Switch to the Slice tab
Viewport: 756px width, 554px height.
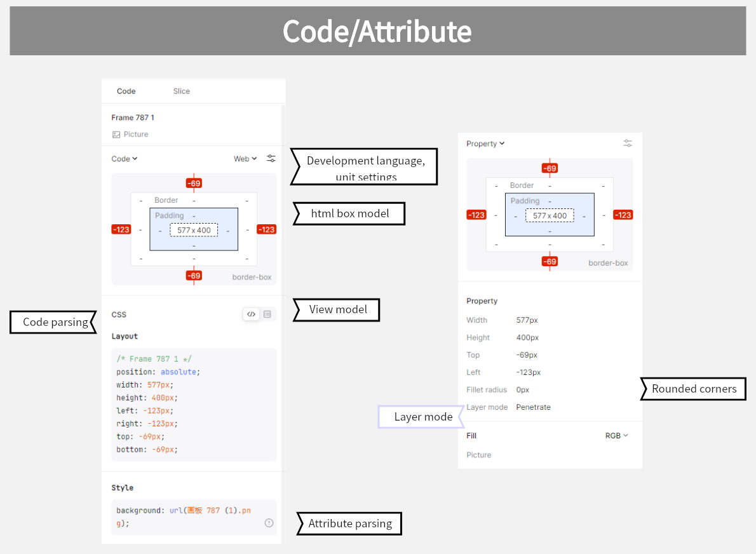tap(181, 91)
